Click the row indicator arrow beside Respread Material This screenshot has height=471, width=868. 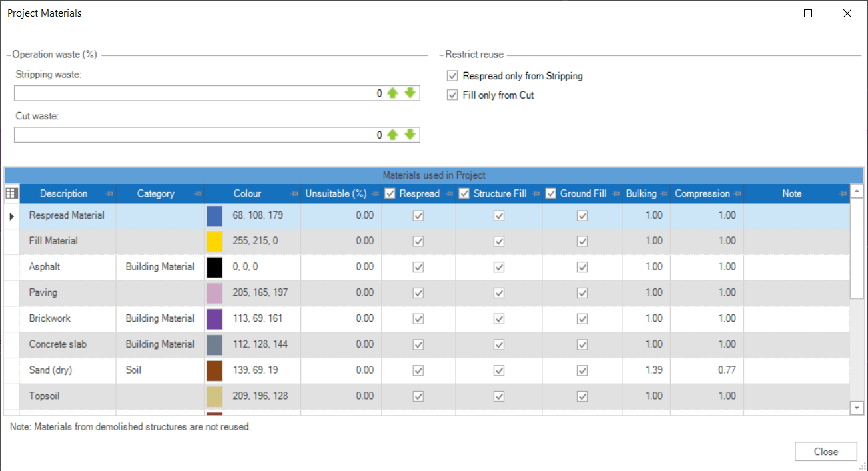pyautogui.click(x=11, y=215)
